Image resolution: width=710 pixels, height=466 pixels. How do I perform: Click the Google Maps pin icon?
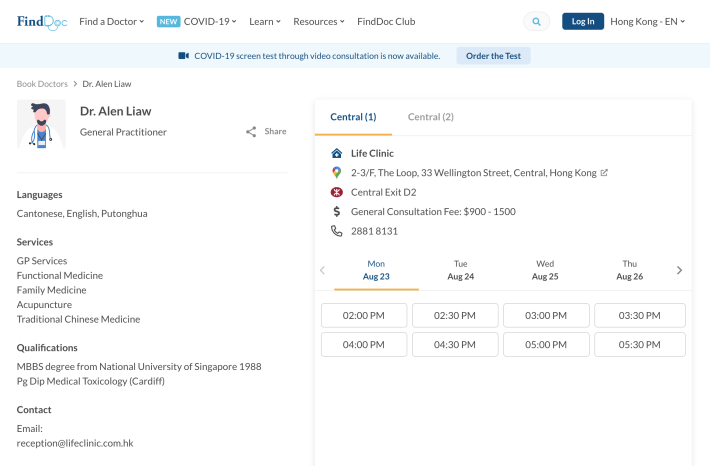coord(337,173)
